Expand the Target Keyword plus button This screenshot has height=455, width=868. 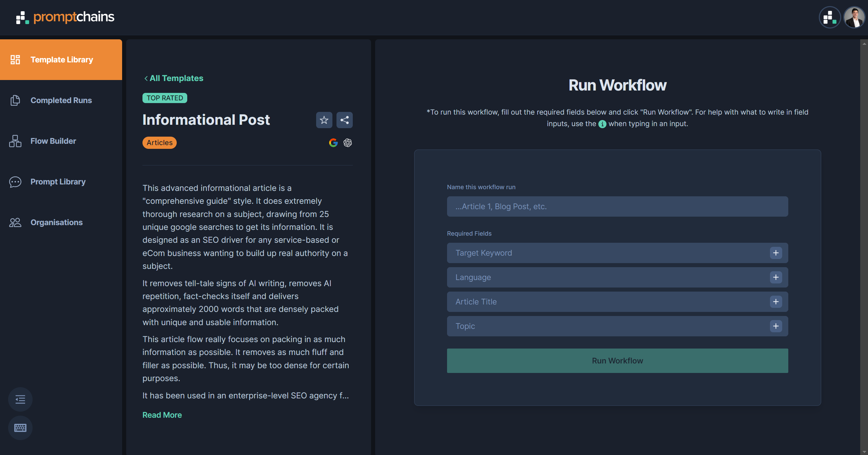pos(775,253)
